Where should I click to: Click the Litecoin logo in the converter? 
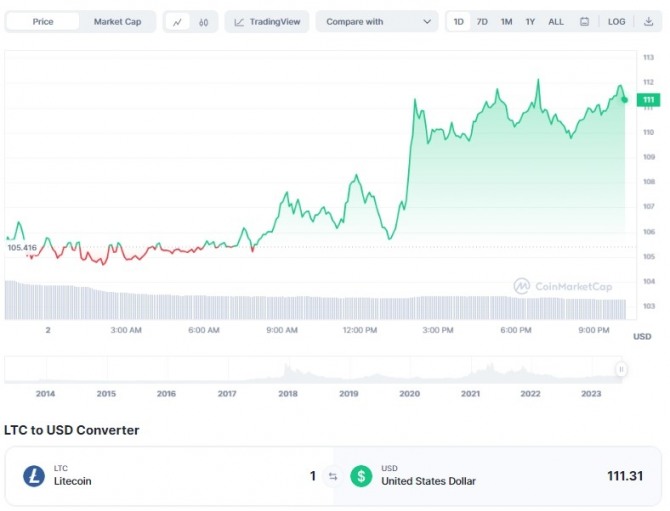pyautogui.click(x=34, y=476)
